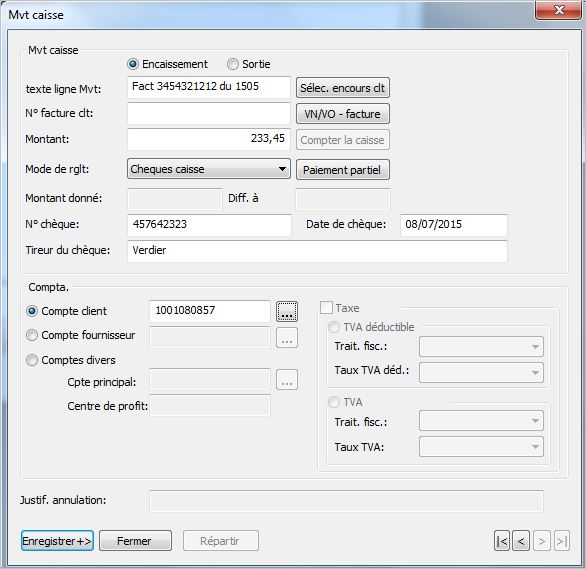Click the Fermer button
The image size is (586, 569).
(135, 541)
